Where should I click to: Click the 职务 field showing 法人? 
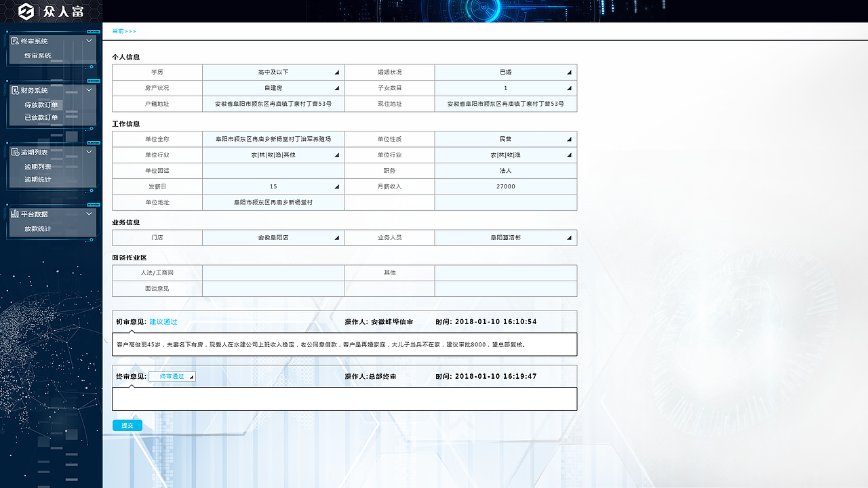(x=506, y=171)
